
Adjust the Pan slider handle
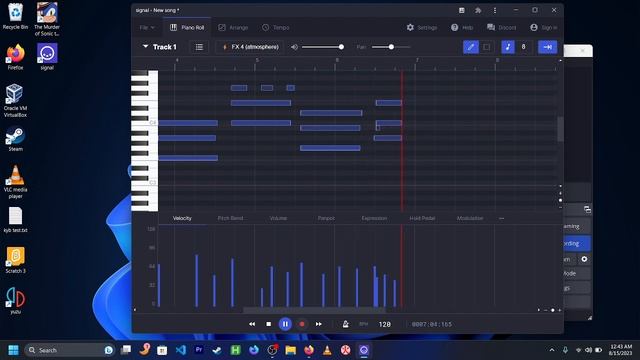click(x=391, y=47)
